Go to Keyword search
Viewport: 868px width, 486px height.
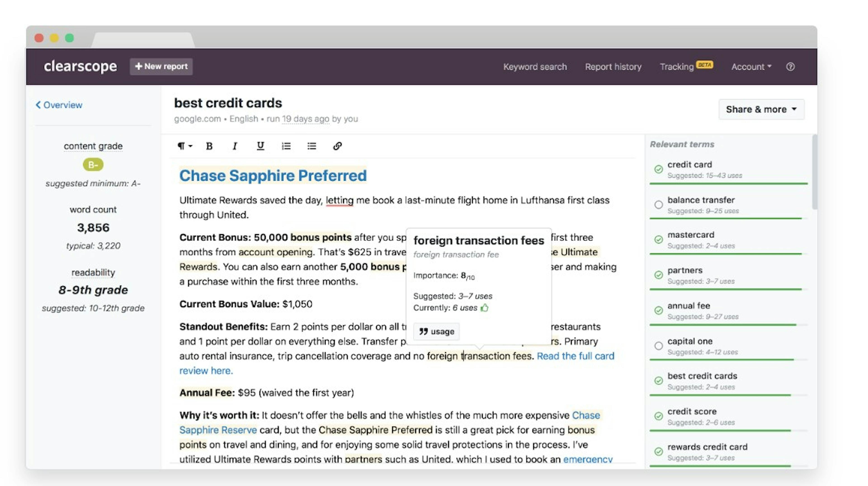pos(535,67)
